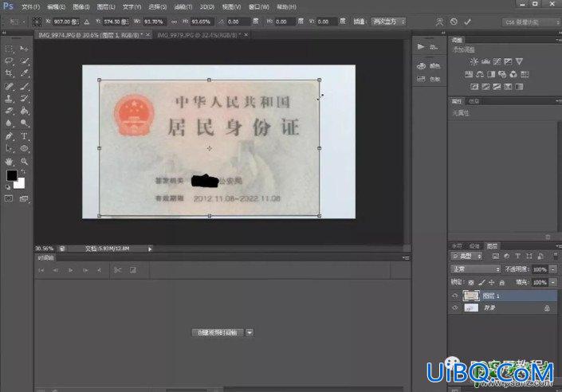562x392 pixels.
Task: Select the Horizontal Type tool
Action: pyautogui.click(x=24, y=135)
